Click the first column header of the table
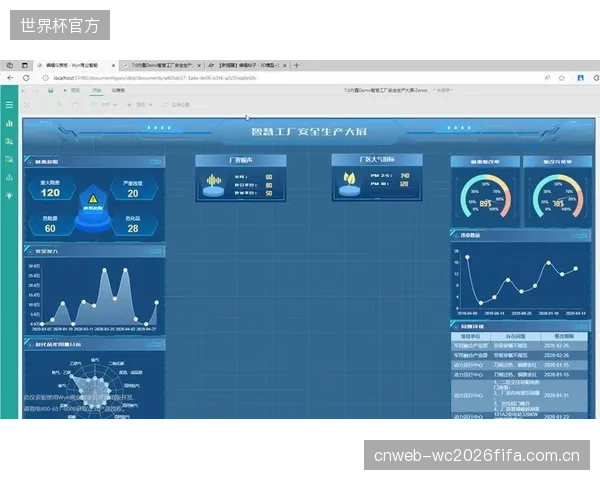This screenshot has width=600, height=480. pos(470,336)
